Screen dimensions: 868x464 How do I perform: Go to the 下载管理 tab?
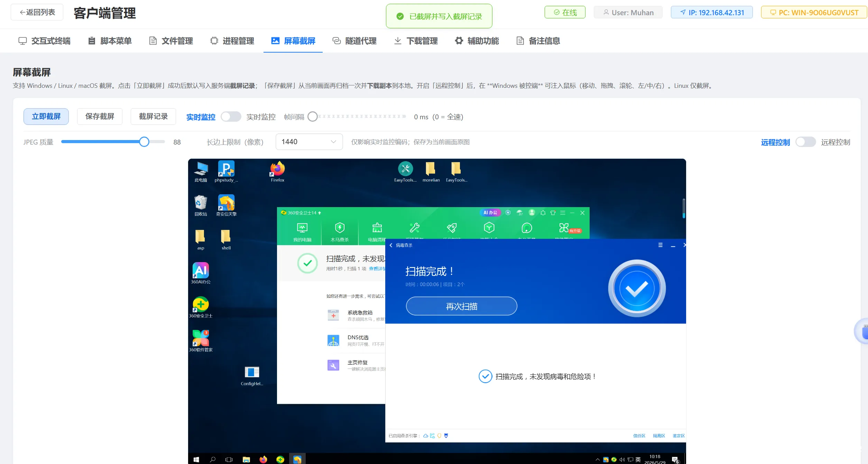416,41
